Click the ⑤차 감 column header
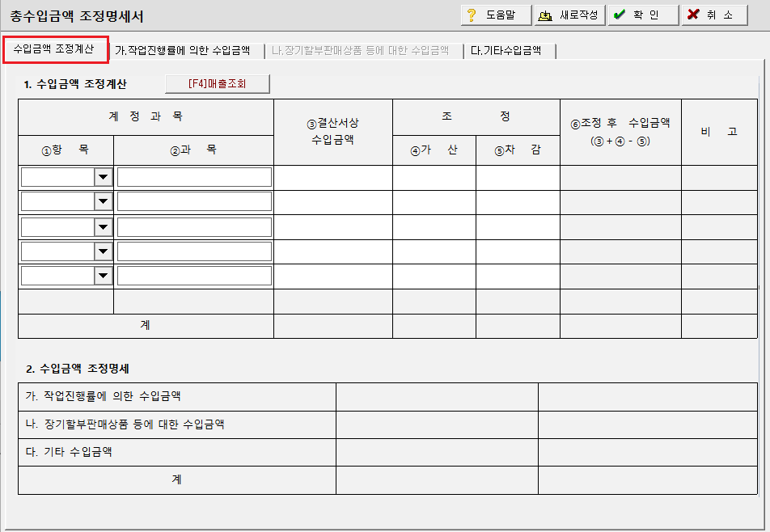770x532 pixels. point(518,150)
